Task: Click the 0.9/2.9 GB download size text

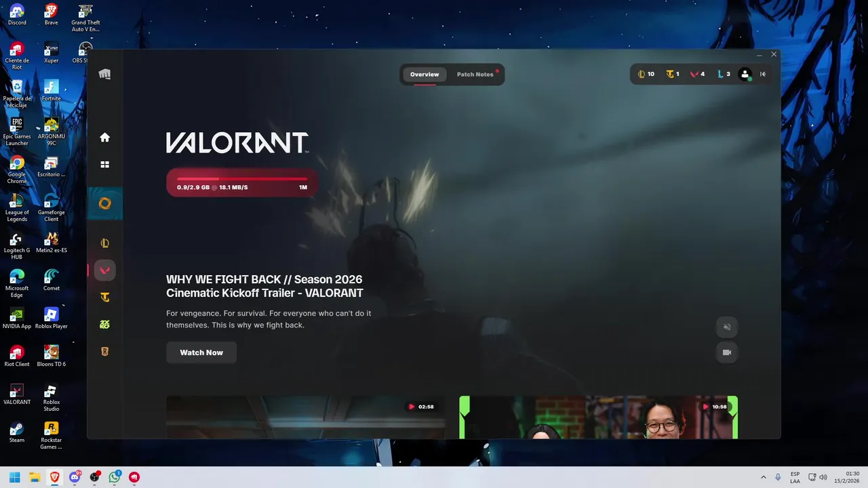Action: point(193,187)
